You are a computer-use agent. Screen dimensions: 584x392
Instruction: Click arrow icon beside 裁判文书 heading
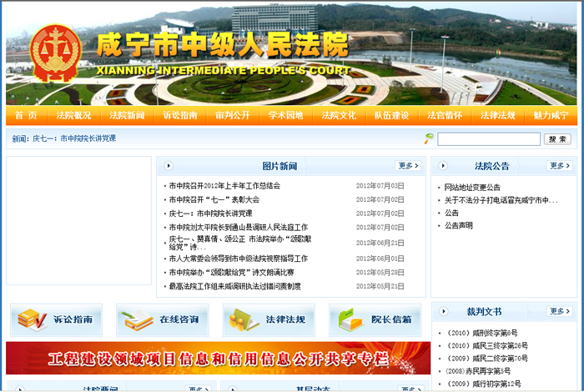(443, 311)
